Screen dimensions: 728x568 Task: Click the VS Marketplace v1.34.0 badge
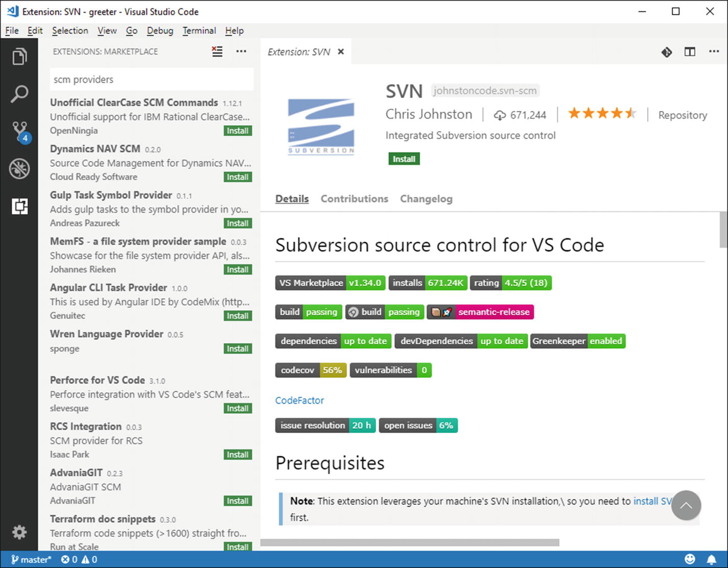[330, 283]
